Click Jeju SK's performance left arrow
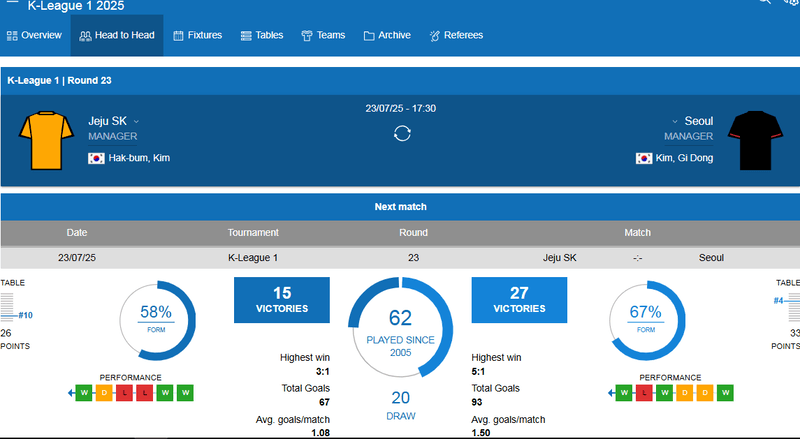The image size is (800, 439). pyautogui.click(x=71, y=393)
